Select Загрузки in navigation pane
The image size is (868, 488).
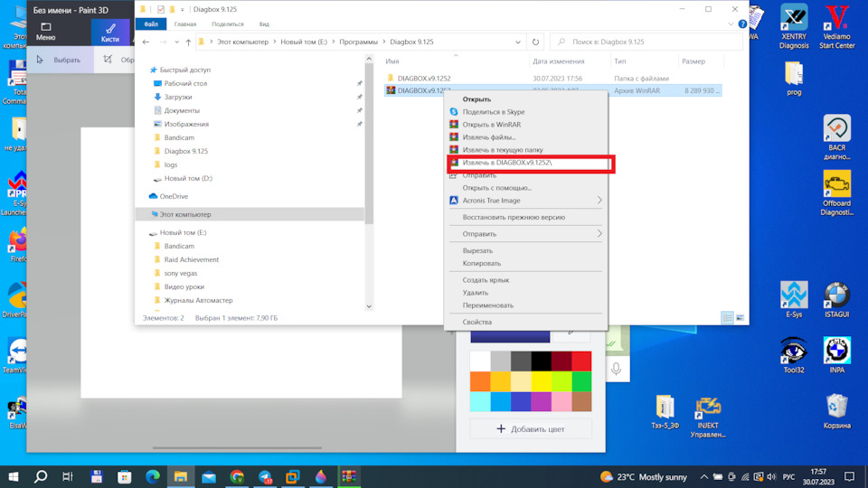tap(178, 97)
